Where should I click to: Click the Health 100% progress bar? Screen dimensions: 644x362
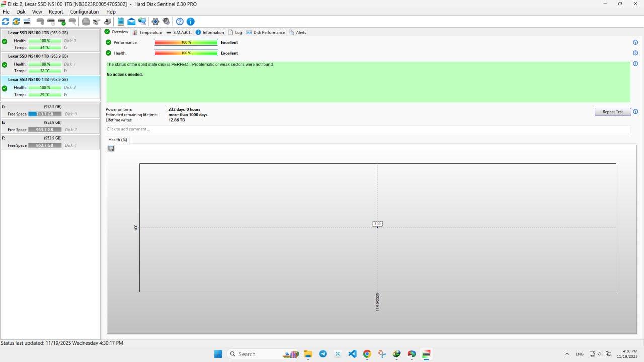(x=186, y=53)
